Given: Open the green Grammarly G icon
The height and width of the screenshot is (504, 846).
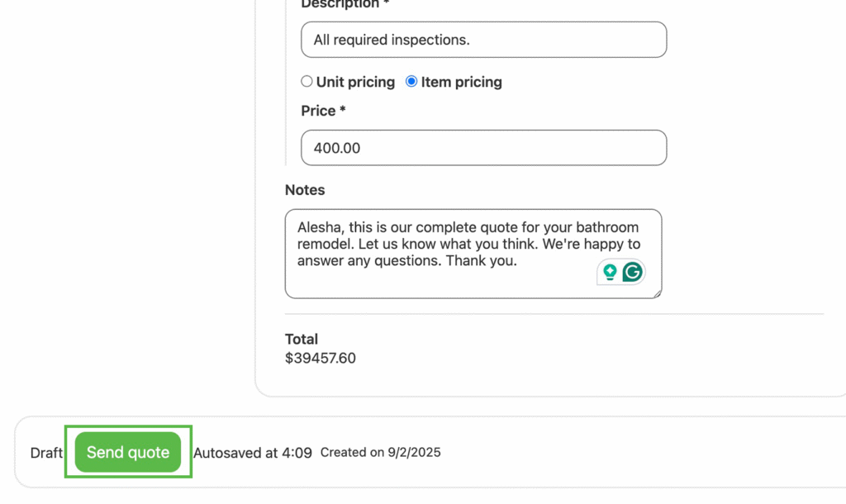Looking at the screenshot, I should pos(633,272).
